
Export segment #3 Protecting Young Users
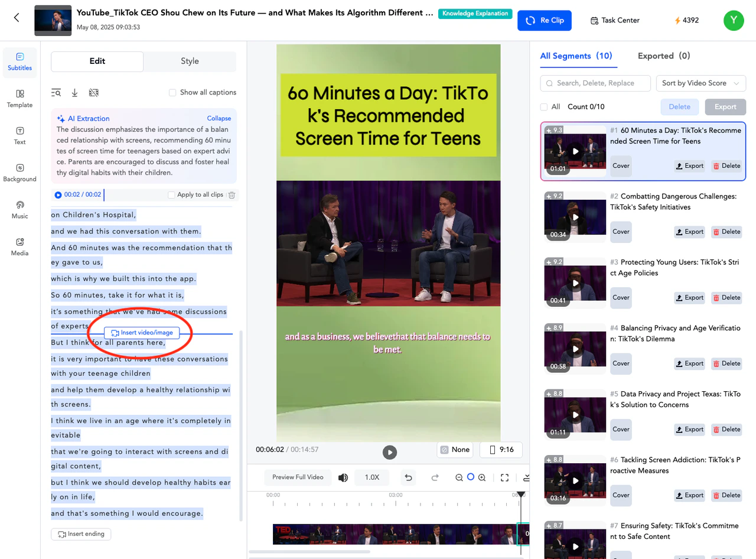[690, 297]
